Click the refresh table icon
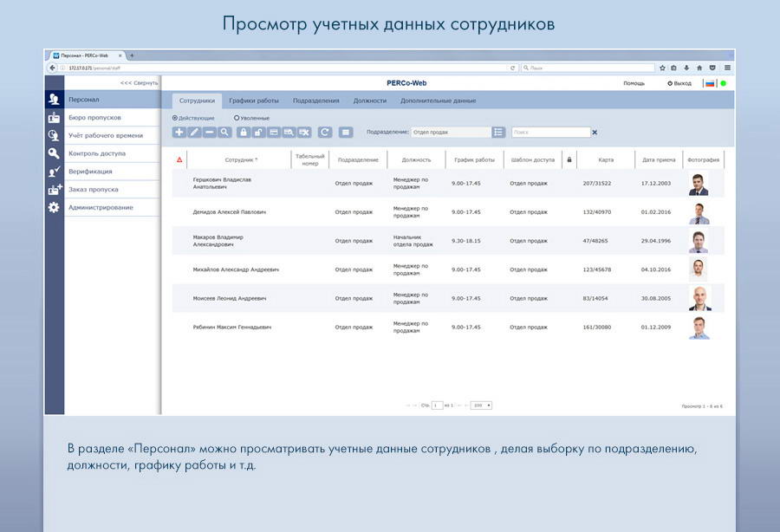This screenshot has width=780, height=532. click(324, 133)
